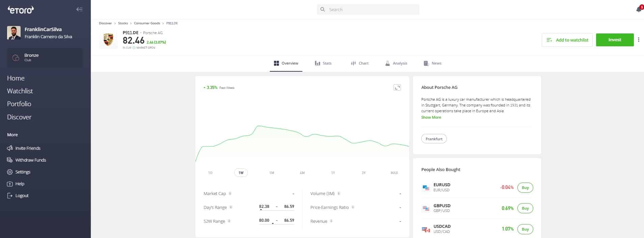Click the Settings gear icon
Screen dimensions: 644x238
coord(10,172)
